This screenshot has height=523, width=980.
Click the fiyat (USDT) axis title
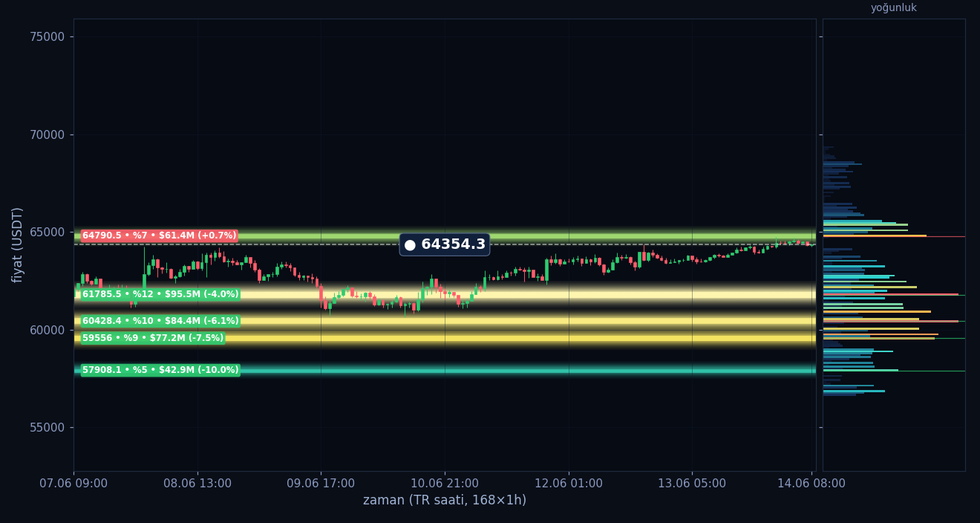[x=18, y=244]
